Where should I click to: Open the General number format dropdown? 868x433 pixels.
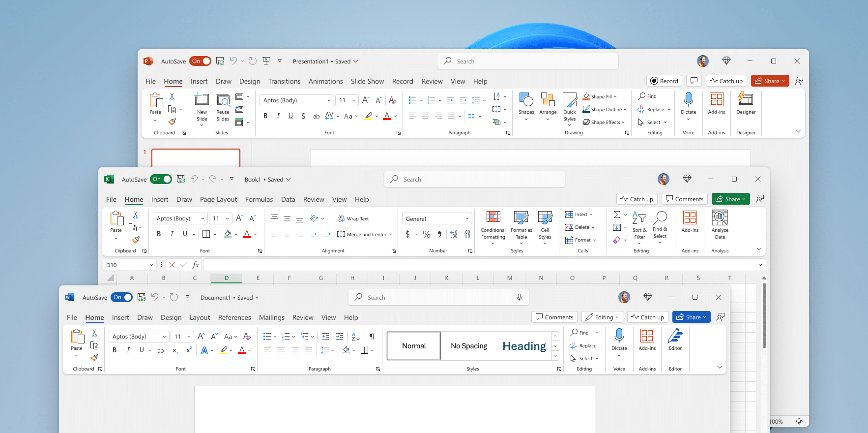(x=466, y=218)
